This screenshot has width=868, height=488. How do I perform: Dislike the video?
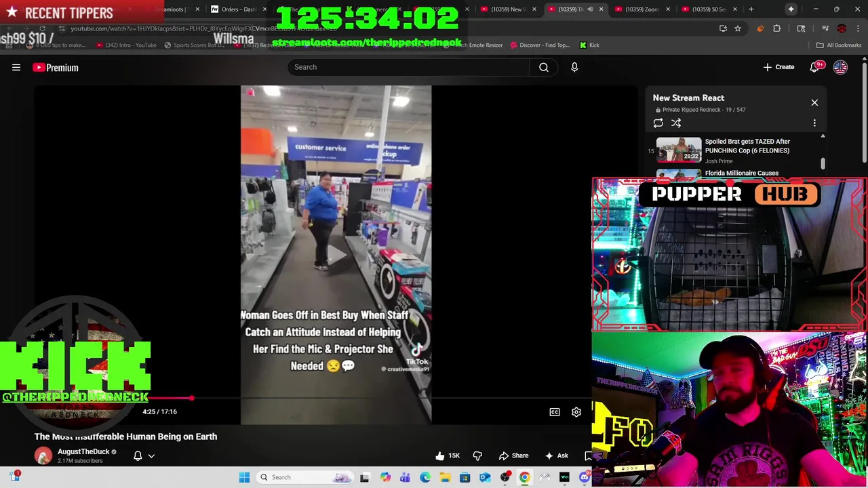(477, 455)
